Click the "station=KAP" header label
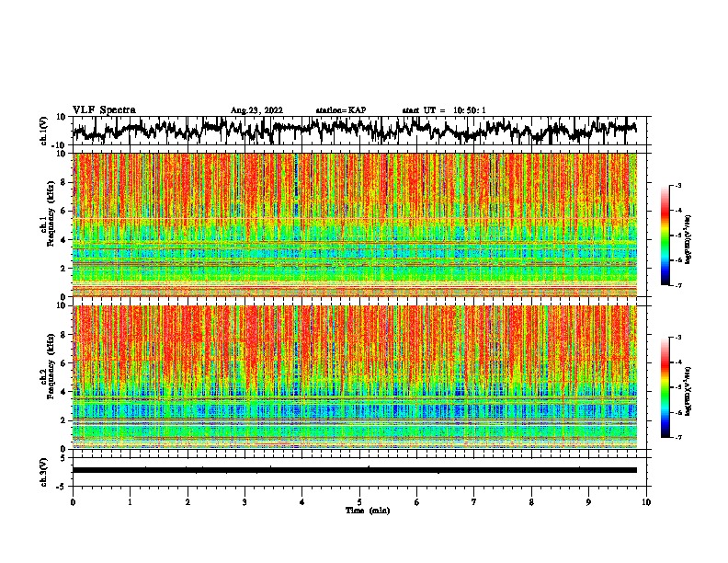 point(341,110)
